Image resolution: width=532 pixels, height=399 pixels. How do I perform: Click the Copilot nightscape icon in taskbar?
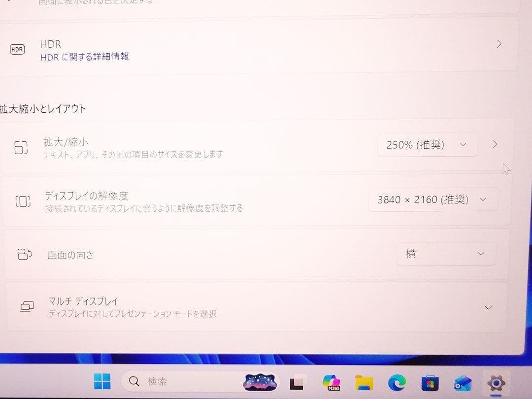click(260, 381)
